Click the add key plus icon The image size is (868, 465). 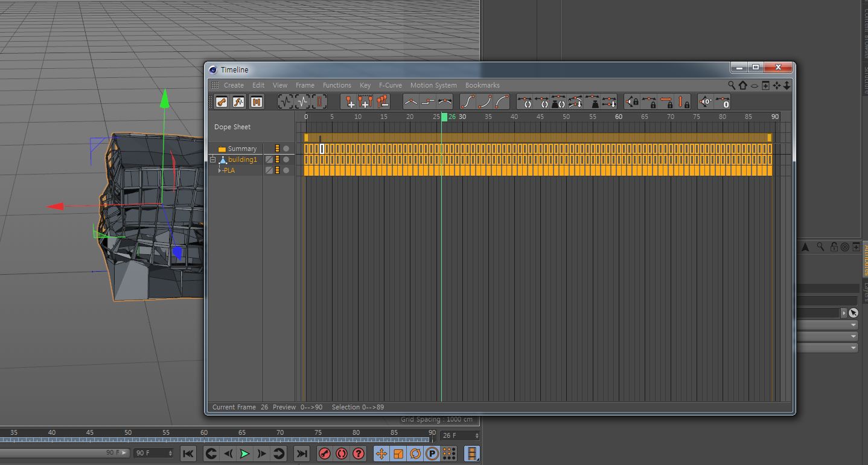(x=348, y=102)
